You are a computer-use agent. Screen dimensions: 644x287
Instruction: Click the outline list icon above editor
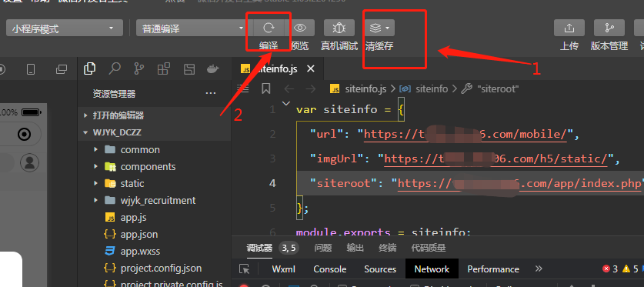pyautogui.click(x=243, y=88)
